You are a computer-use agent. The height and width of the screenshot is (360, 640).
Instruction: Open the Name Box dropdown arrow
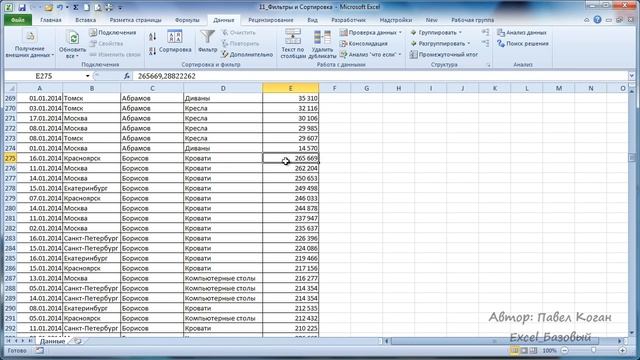tap(87, 76)
